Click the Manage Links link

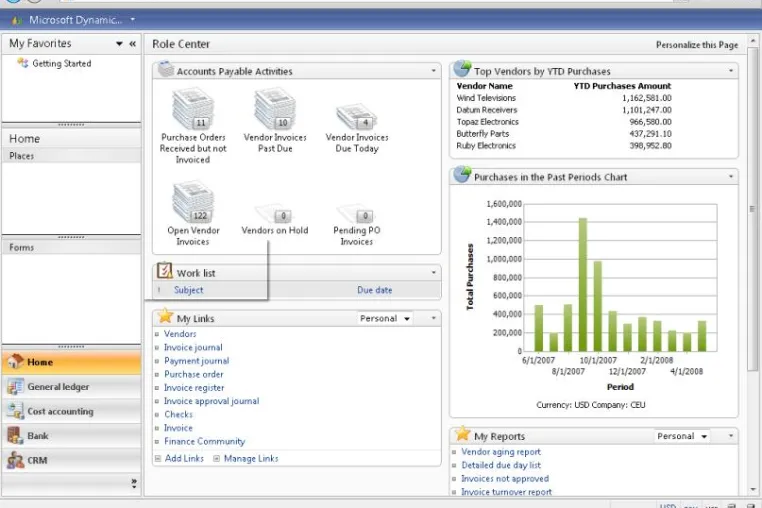tap(251, 458)
